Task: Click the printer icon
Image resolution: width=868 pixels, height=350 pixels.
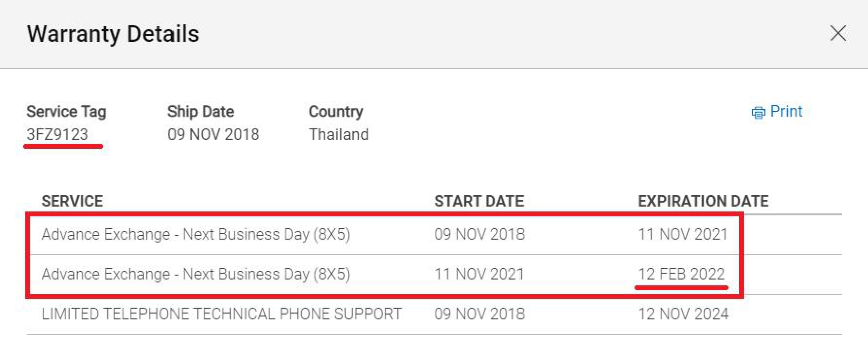Action: point(758,112)
